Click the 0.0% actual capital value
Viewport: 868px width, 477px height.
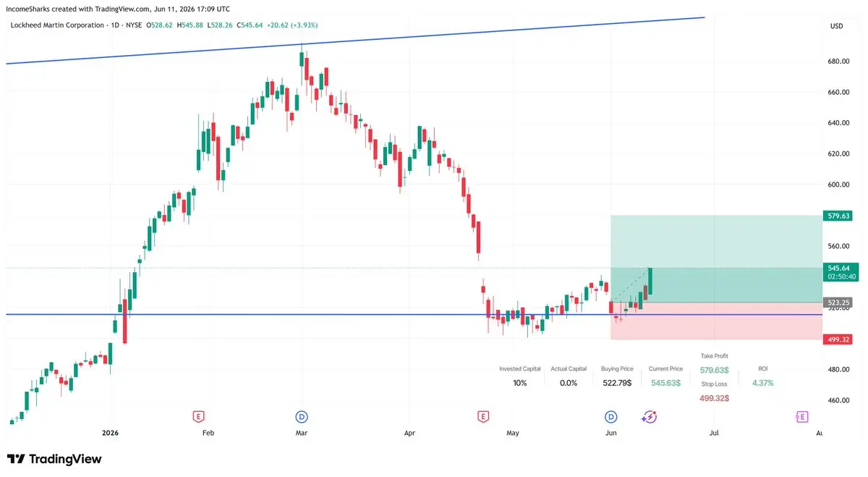point(569,383)
